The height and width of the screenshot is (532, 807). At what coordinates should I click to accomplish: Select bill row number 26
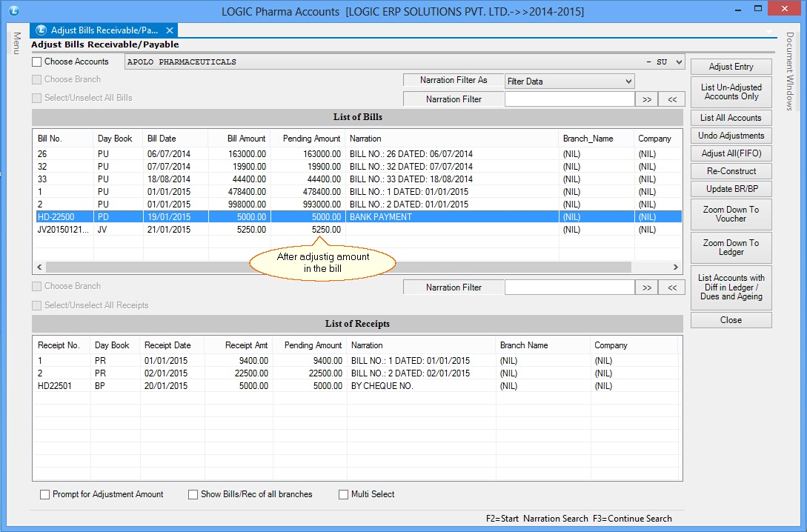click(x=358, y=154)
